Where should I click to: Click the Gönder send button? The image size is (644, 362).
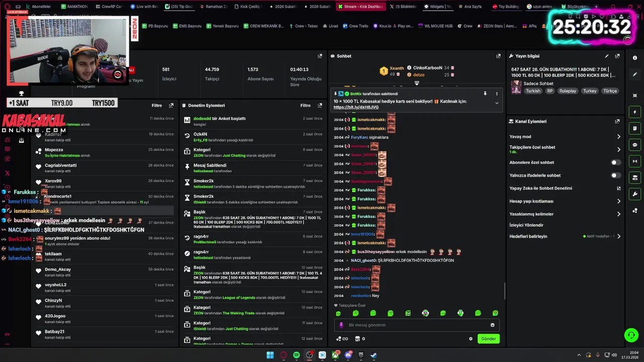click(489, 339)
